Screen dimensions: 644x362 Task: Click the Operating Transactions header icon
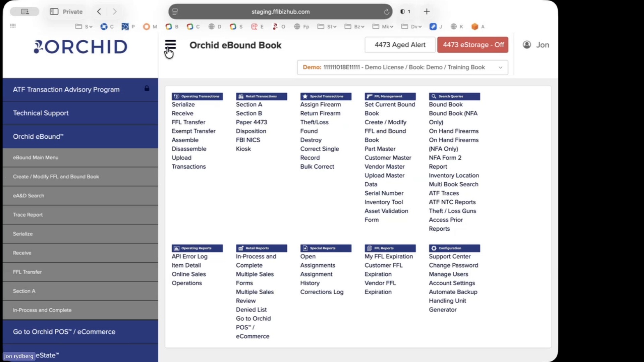pos(177,96)
